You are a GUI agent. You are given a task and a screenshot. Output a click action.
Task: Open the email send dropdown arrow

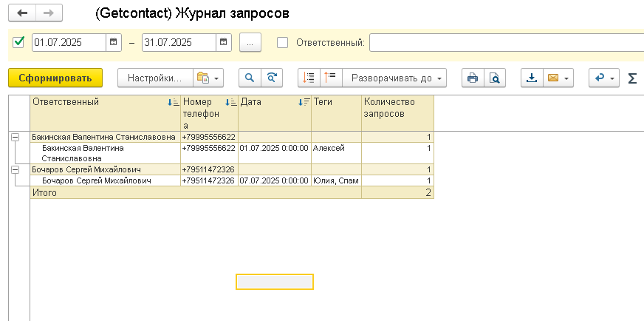[x=566, y=78]
